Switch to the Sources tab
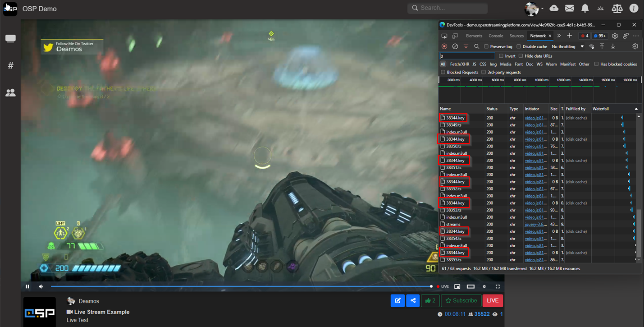 [x=516, y=36]
